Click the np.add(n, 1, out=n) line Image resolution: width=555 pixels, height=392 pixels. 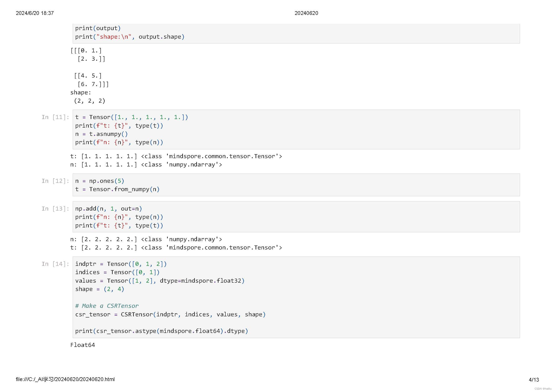tap(108, 209)
